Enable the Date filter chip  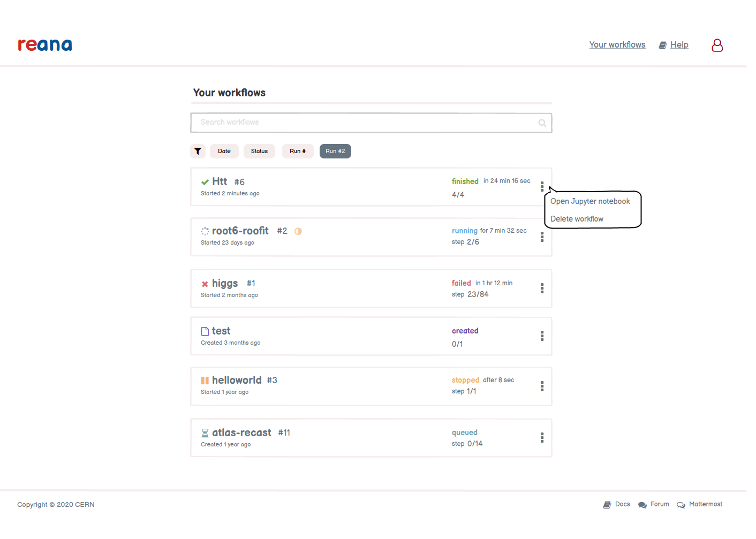tap(224, 151)
